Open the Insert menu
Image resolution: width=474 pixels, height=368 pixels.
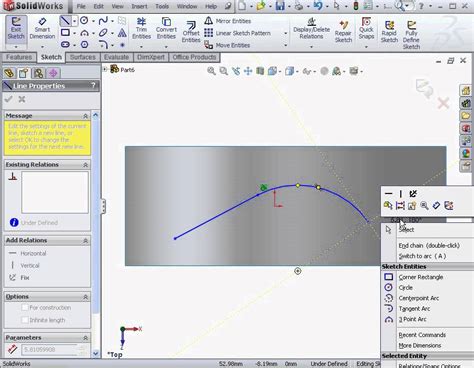[x=139, y=6]
